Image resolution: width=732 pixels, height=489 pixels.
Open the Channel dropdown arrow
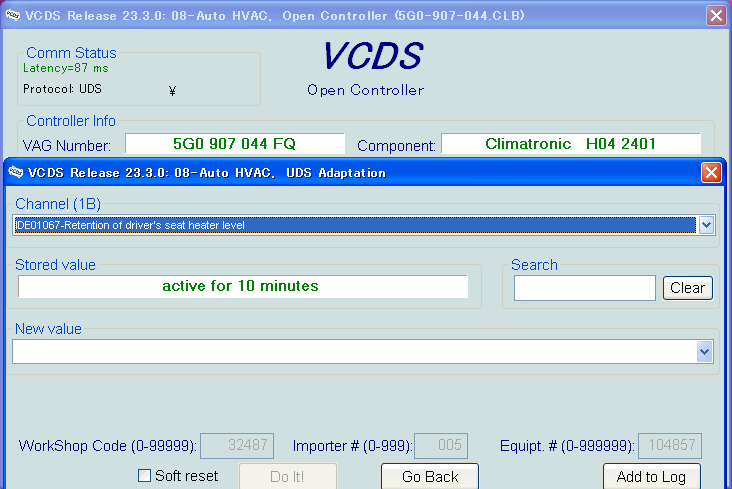(x=706, y=225)
